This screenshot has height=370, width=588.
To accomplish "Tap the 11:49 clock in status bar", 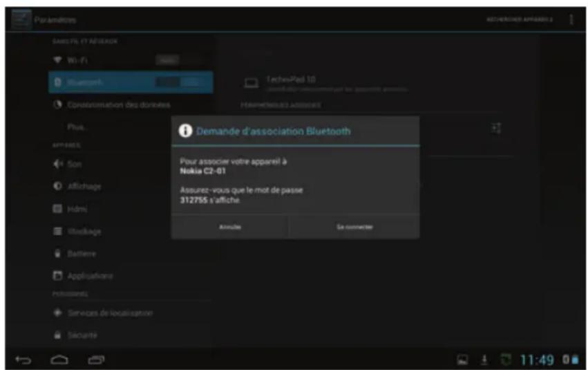I will (x=537, y=360).
